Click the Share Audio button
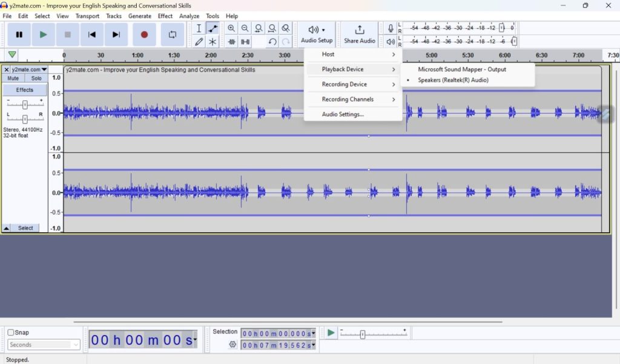Screen dimensions: 620x364 click(360, 34)
